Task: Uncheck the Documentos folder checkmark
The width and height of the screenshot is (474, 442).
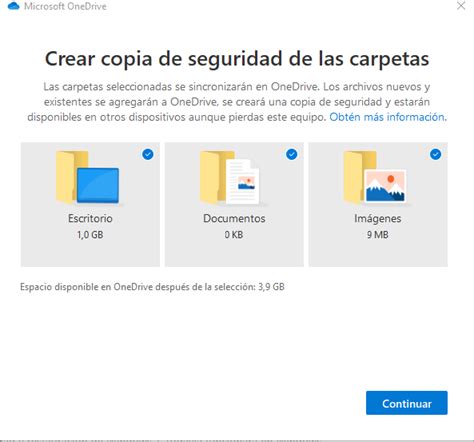Action: point(292,154)
